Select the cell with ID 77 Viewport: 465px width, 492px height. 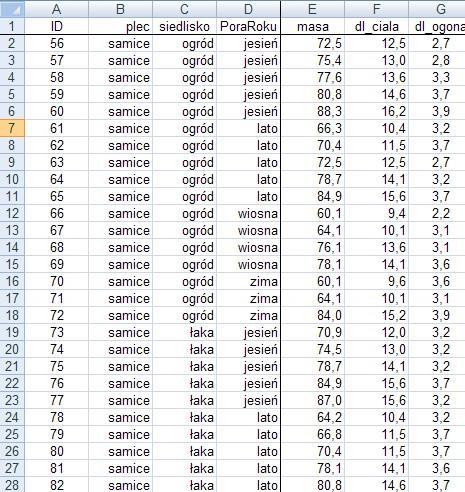pos(56,400)
